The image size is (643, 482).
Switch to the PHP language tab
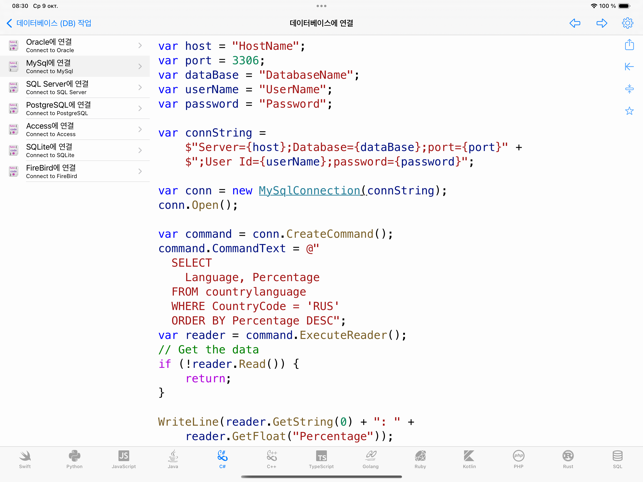click(x=519, y=459)
